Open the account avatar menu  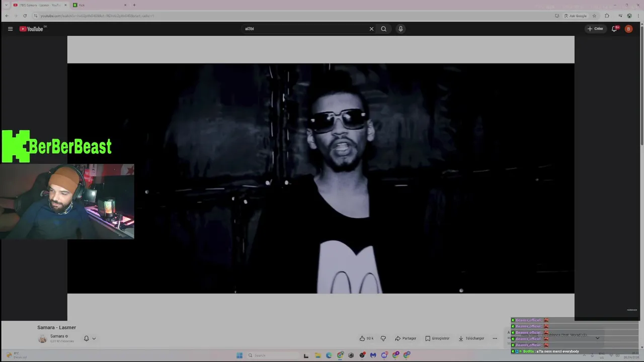point(628,29)
